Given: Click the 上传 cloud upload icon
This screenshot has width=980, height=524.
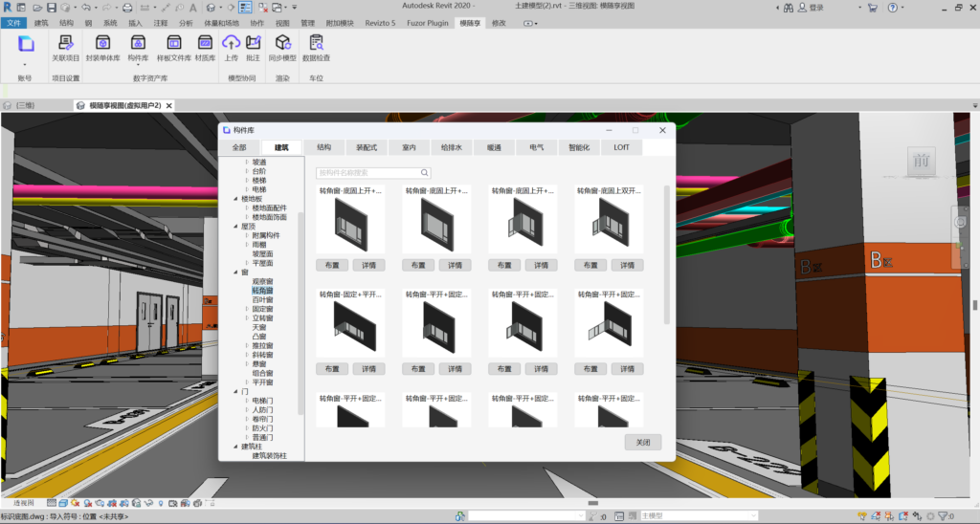Looking at the screenshot, I should [231, 44].
